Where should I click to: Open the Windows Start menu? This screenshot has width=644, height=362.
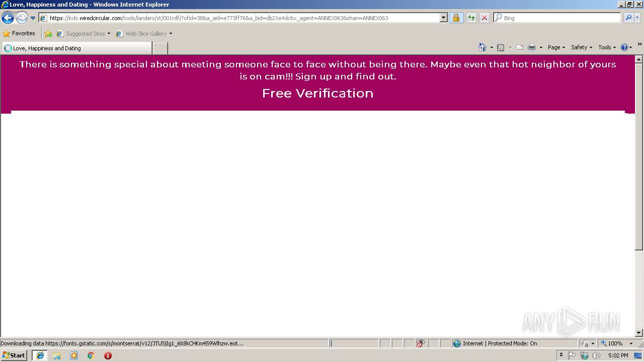coord(14,355)
